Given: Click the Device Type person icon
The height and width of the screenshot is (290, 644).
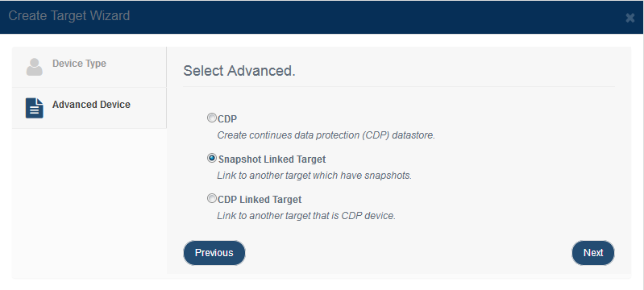Looking at the screenshot, I should click(35, 67).
